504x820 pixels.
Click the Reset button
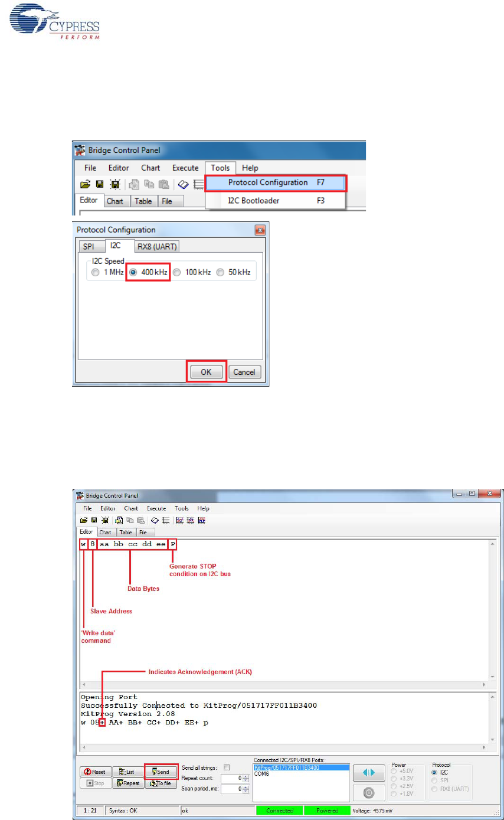[95, 772]
